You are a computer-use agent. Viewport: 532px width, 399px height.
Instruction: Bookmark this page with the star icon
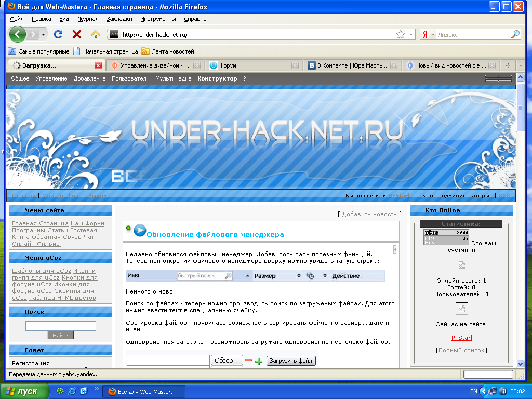(401, 35)
